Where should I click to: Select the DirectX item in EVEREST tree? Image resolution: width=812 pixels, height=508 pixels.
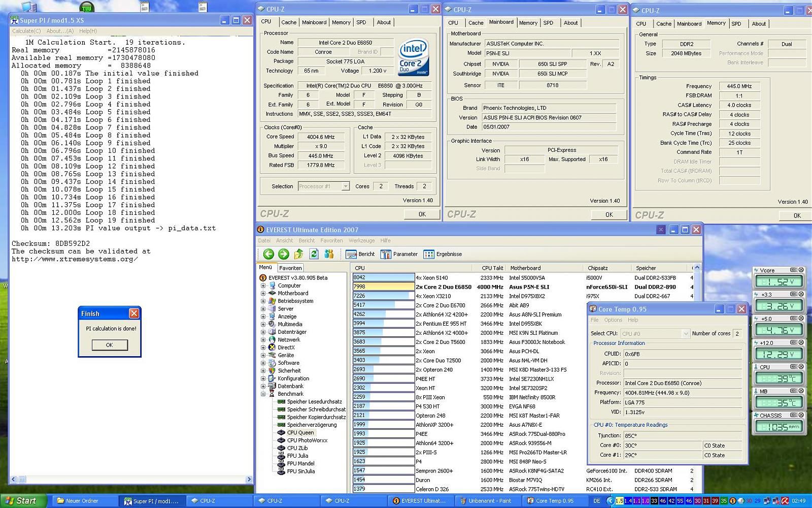(x=286, y=347)
